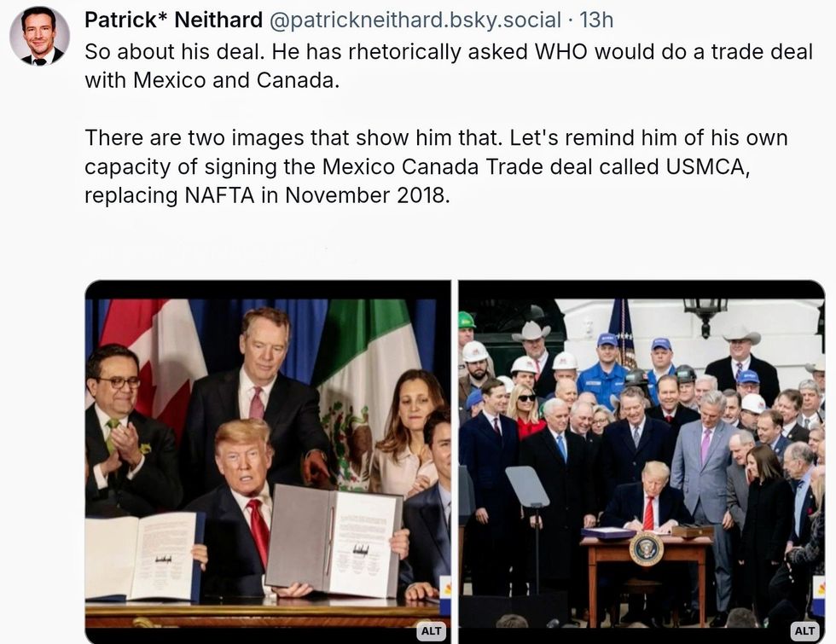
Task: Open the right outdoor signing photo
Action: 642,461
